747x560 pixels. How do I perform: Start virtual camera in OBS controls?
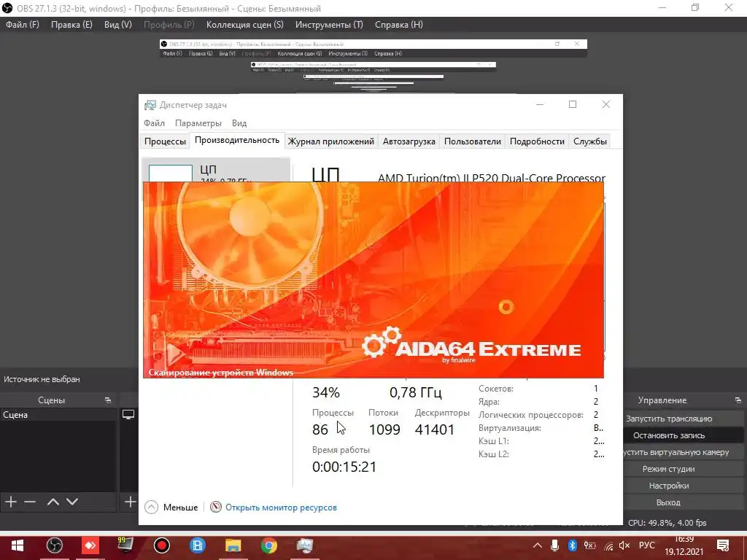click(676, 452)
